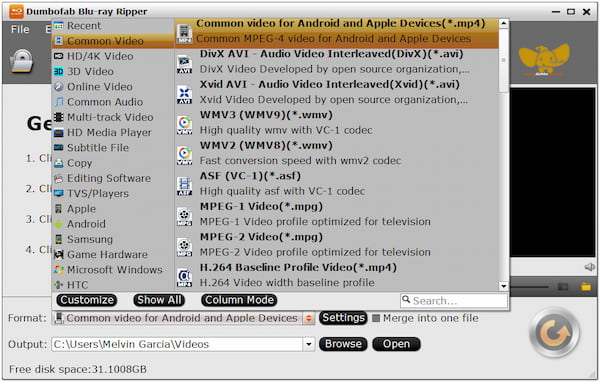Open the File menu

20,29
